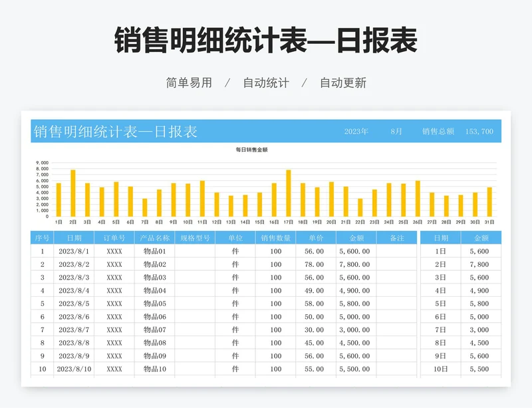532x408 pixels.
Task: Click unit price cell 55.00
Action: pyautogui.click(x=317, y=369)
